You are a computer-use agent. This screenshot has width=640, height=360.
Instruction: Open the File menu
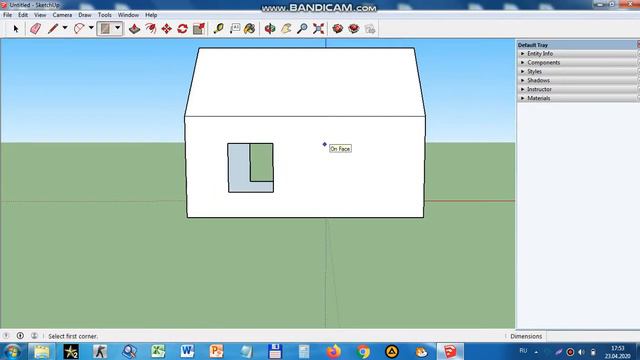click(x=7, y=15)
